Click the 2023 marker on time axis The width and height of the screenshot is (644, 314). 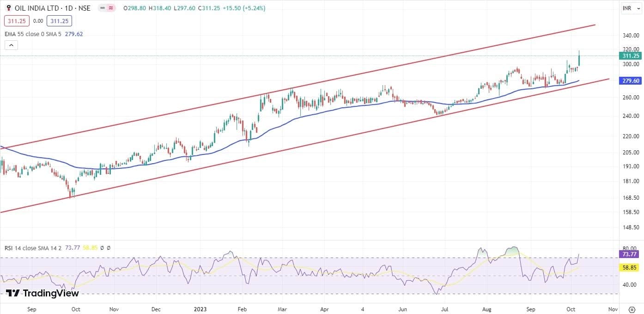(200, 308)
